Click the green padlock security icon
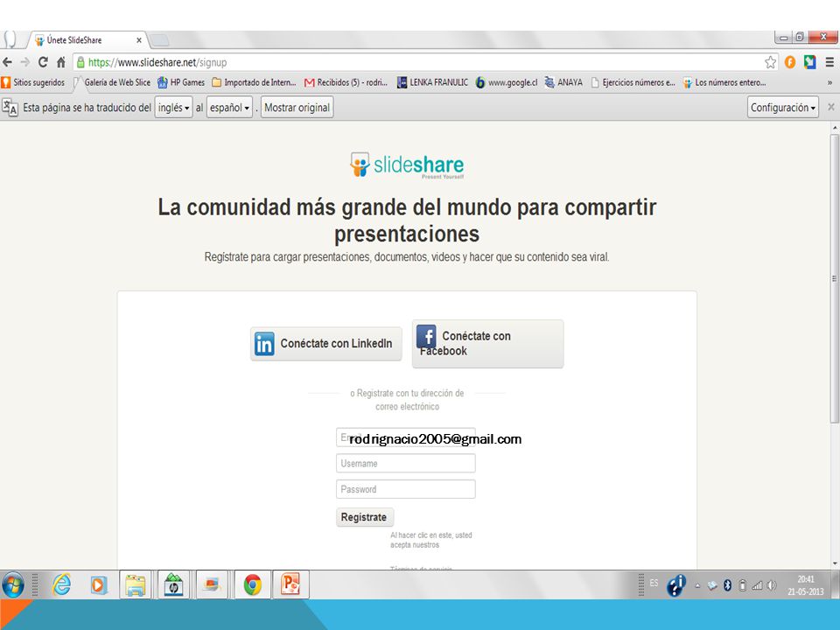 pyautogui.click(x=80, y=62)
